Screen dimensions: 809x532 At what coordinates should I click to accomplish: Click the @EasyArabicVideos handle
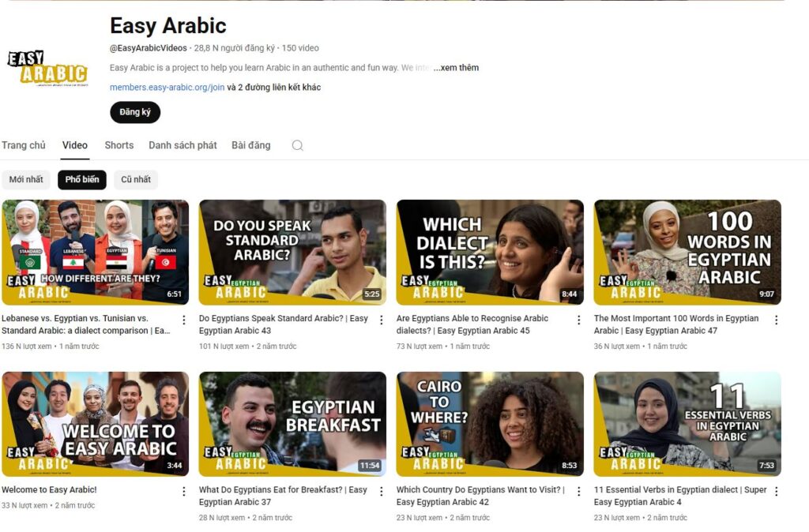point(148,48)
